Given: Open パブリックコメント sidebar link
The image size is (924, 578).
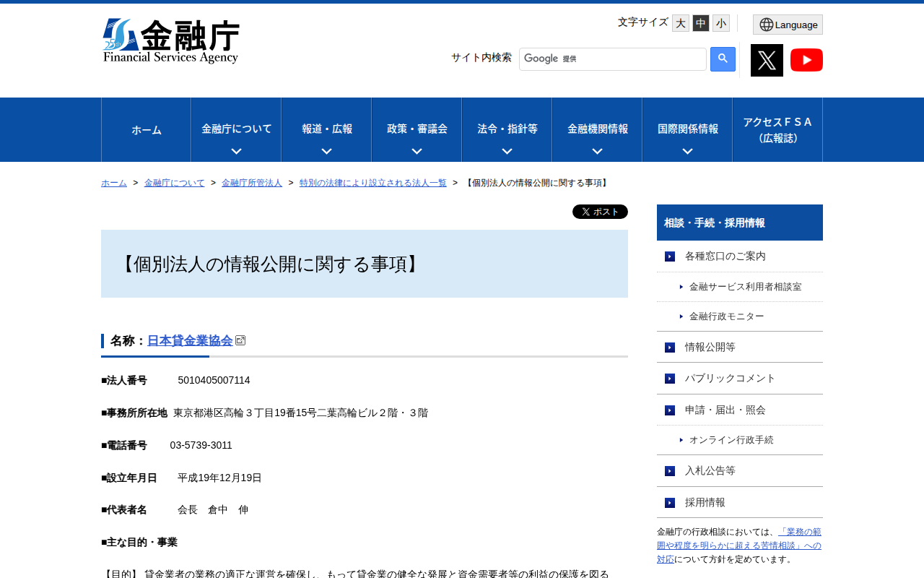Looking at the screenshot, I should tap(731, 379).
